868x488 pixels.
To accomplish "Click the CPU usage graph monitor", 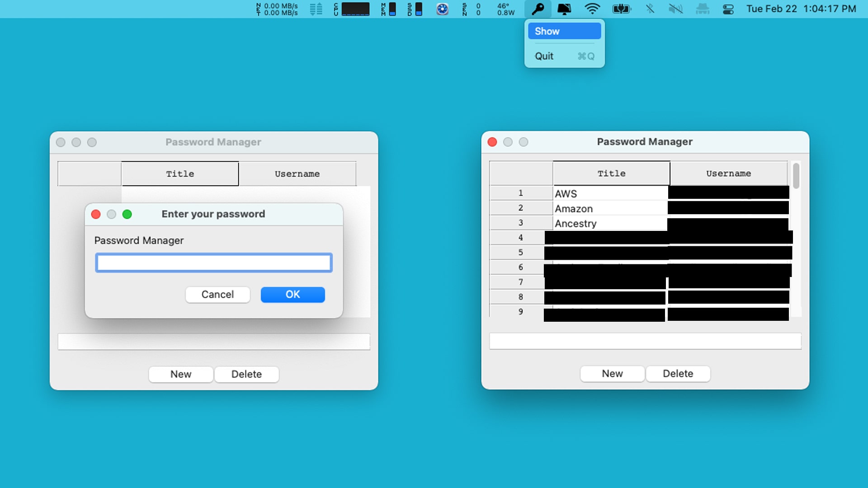I will click(x=355, y=9).
